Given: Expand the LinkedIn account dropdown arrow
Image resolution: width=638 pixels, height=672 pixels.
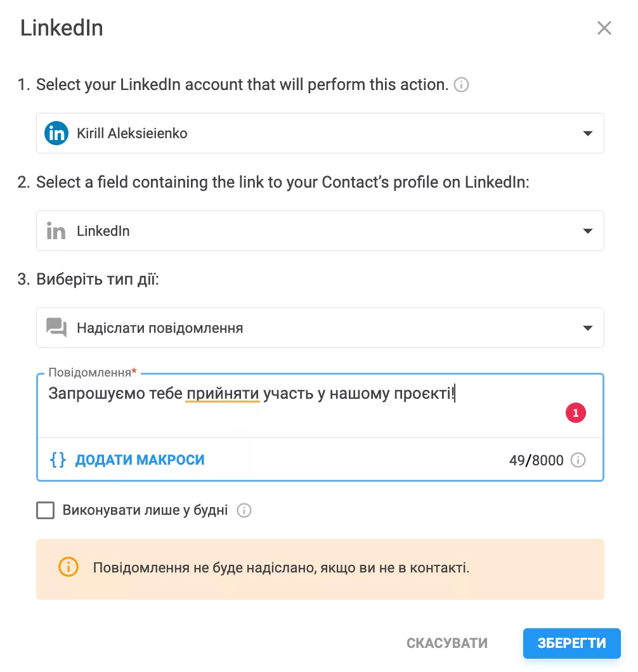Looking at the screenshot, I should pos(588,133).
